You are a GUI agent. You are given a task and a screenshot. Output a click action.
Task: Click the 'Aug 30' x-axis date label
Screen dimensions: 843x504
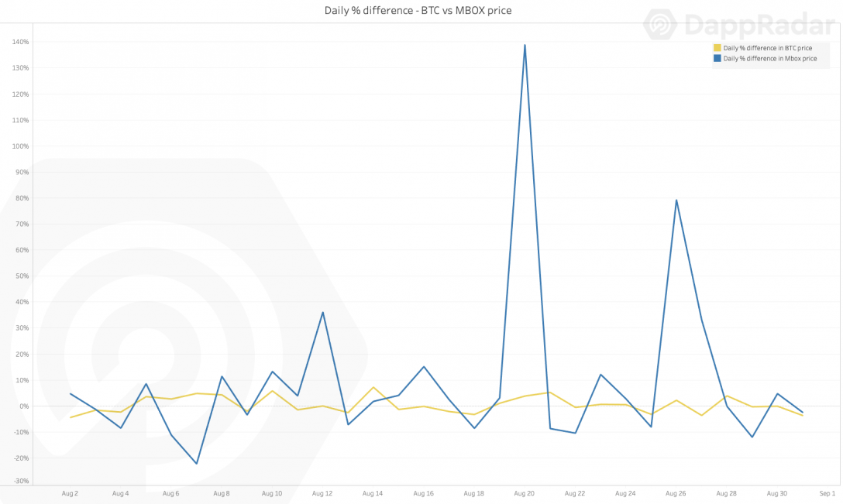[x=777, y=493]
